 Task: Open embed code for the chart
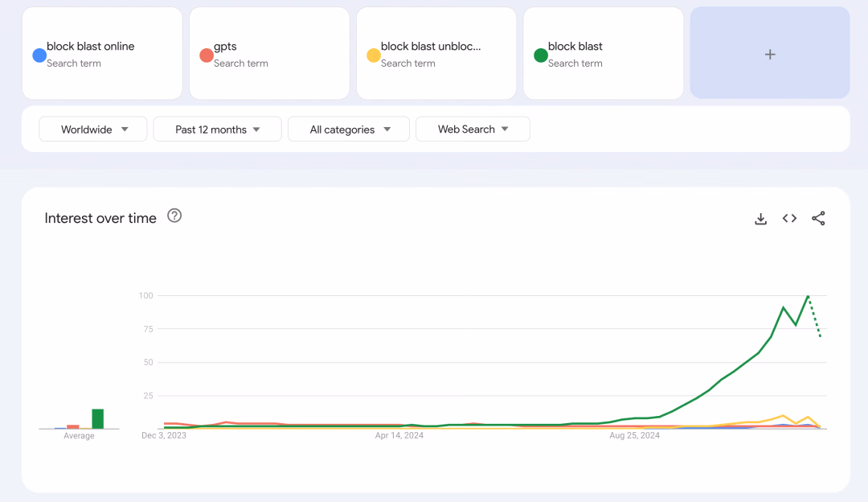(x=789, y=218)
